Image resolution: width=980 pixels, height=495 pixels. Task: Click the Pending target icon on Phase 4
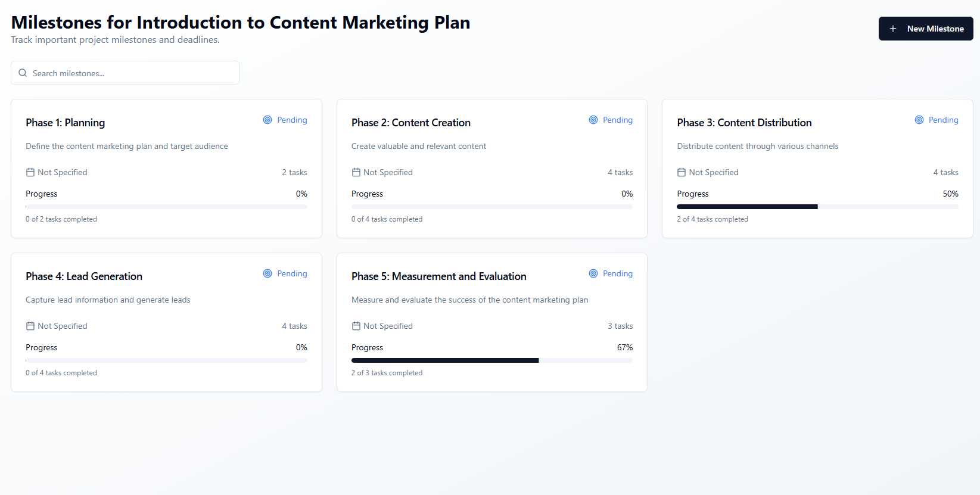267,273
